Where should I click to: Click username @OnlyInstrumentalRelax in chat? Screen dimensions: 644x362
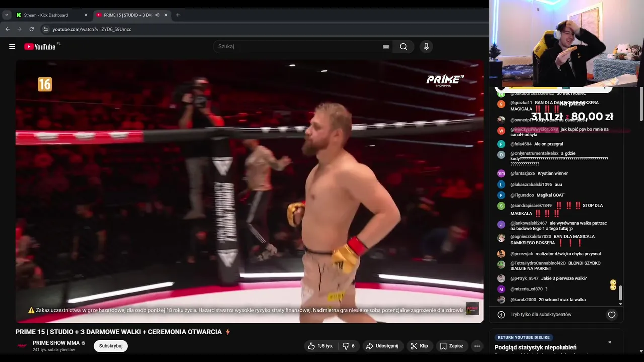(534, 153)
